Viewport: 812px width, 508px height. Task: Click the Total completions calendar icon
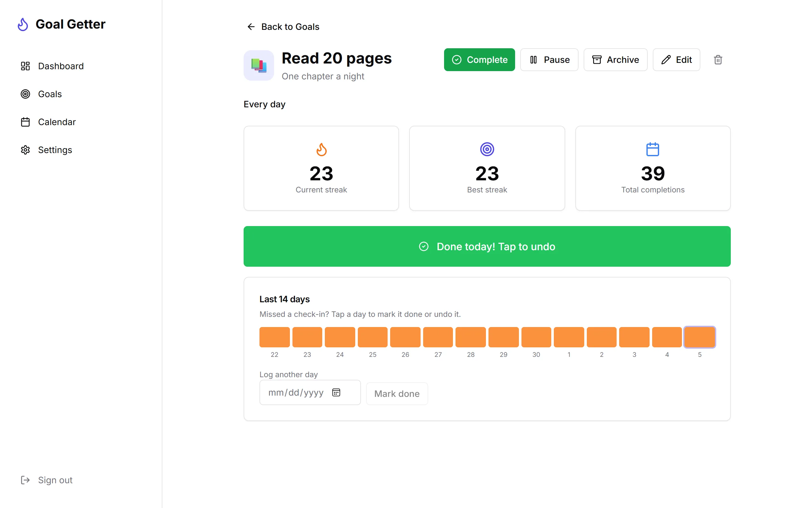(653, 149)
